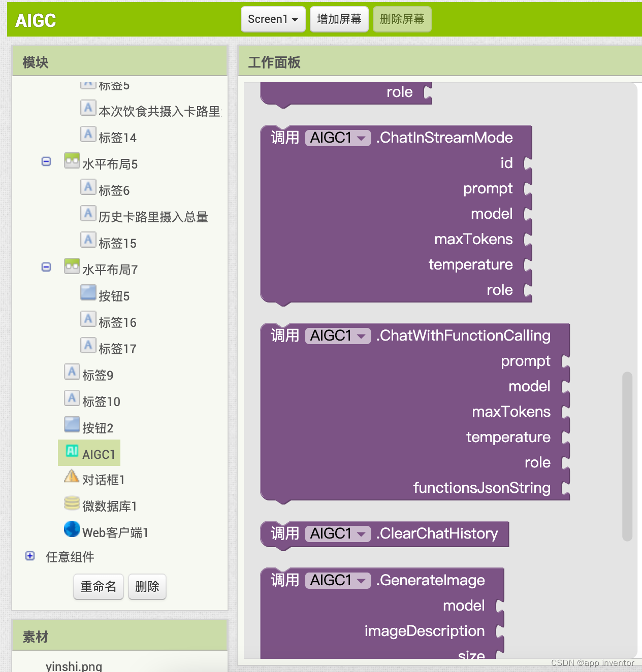Click the label icon of 标签16
Screen dimensions: 642x672
point(88,319)
